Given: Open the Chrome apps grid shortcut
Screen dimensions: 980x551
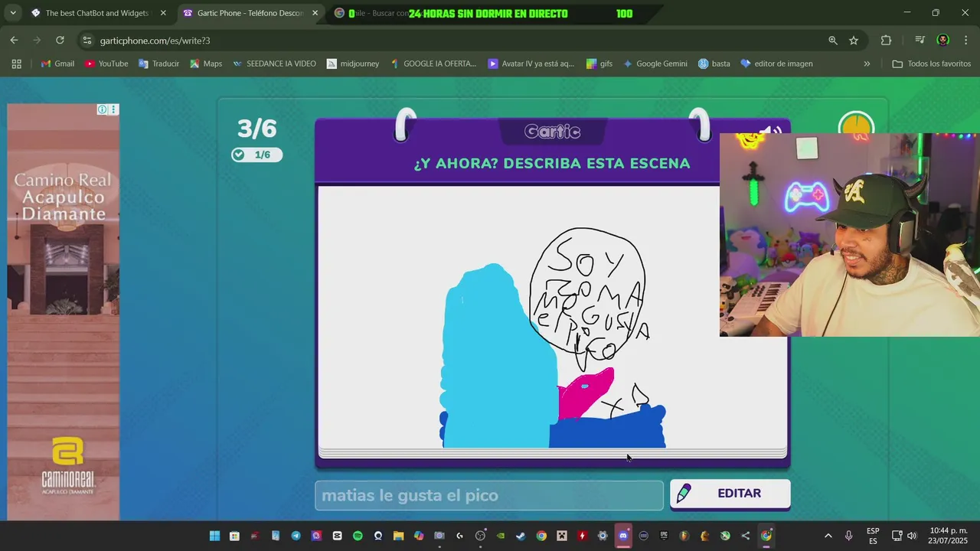Looking at the screenshot, I should (16, 64).
